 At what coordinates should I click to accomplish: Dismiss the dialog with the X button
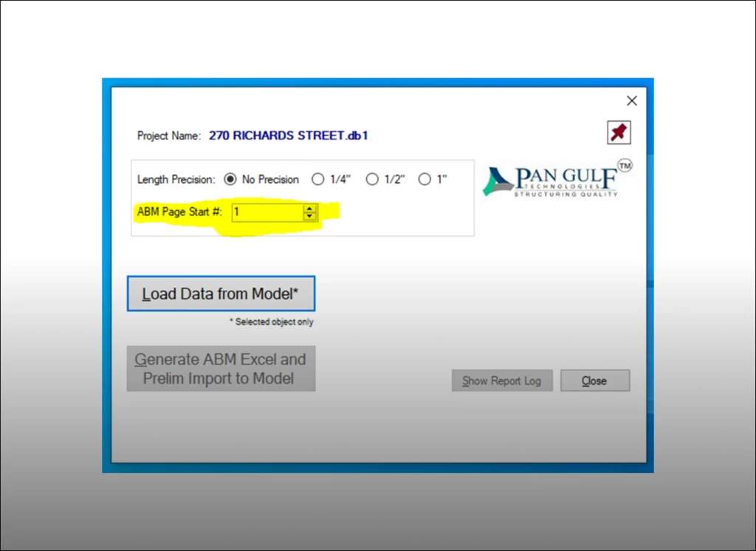(631, 100)
